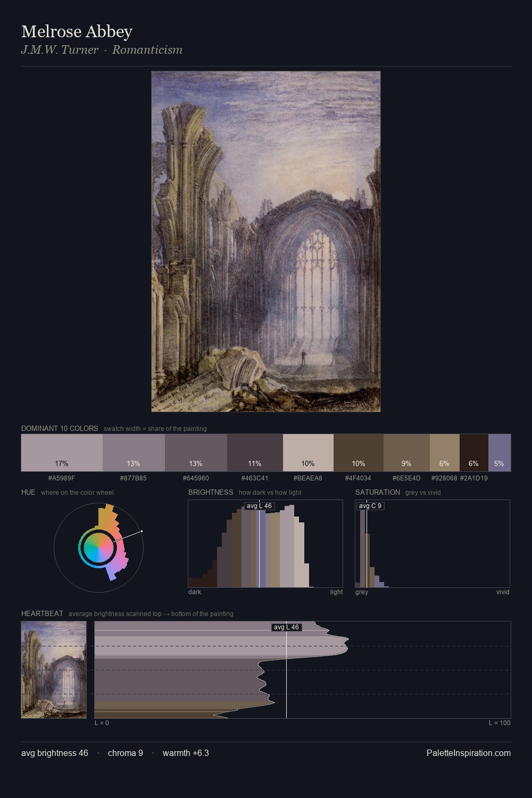The height and width of the screenshot is (798, 532).
Task: Click 'warmth +6.3' footer text
Action: point(186,753)
